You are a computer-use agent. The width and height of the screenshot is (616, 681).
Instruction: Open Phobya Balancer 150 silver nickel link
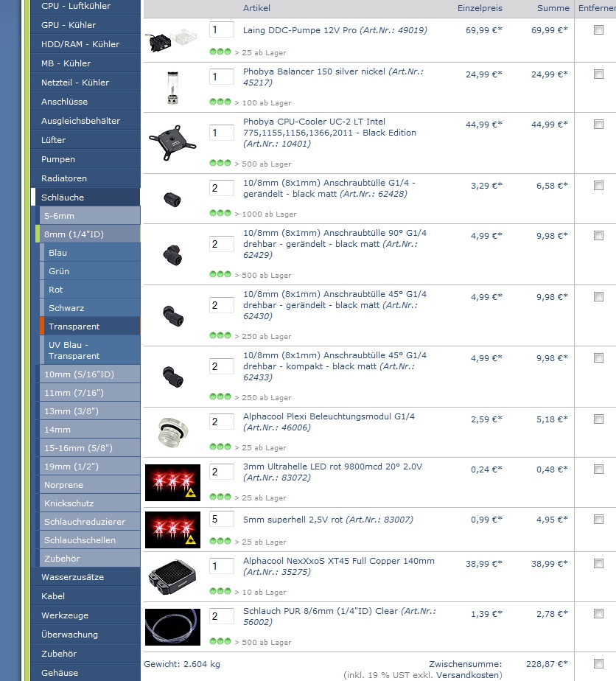[333, 77]
